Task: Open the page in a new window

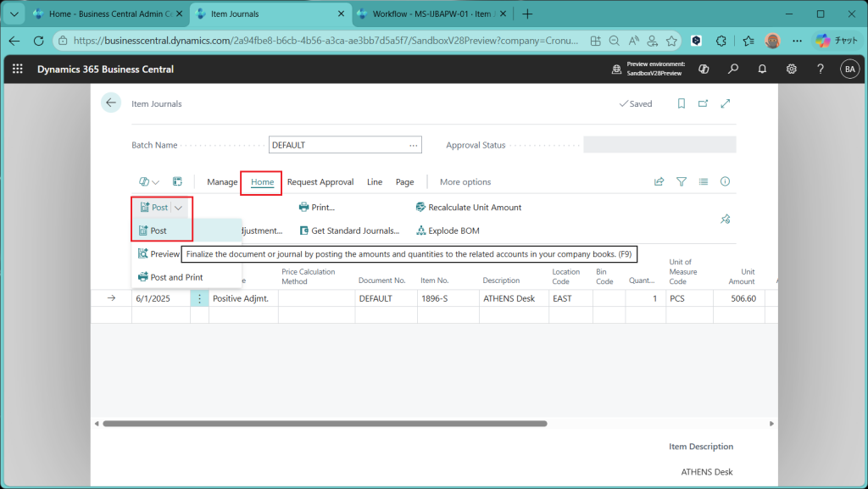Action: (x=703, y=103)
